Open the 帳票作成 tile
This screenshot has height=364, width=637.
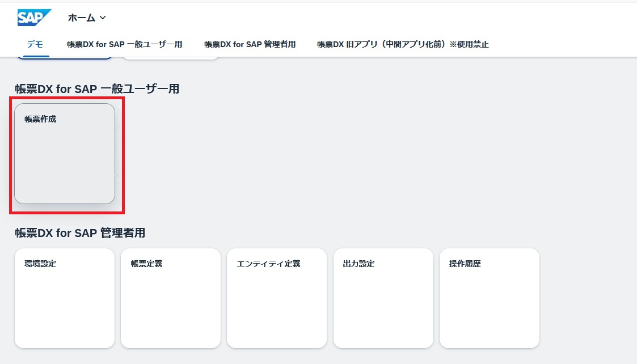65,153
